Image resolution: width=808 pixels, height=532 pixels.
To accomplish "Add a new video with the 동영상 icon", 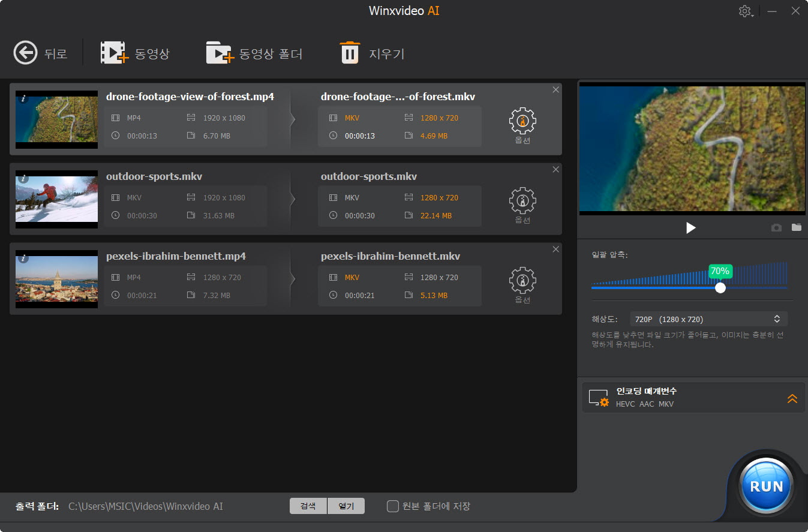I will [115, 53].
